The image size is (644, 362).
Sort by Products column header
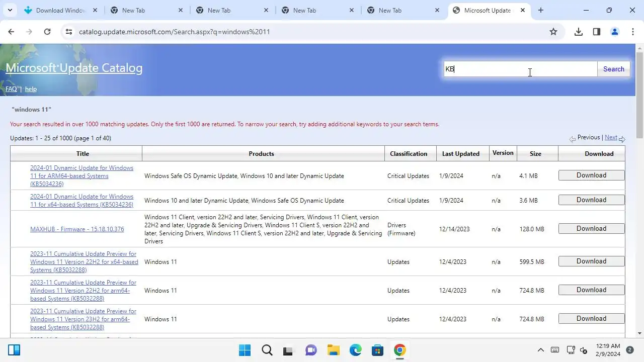point(261,154)
